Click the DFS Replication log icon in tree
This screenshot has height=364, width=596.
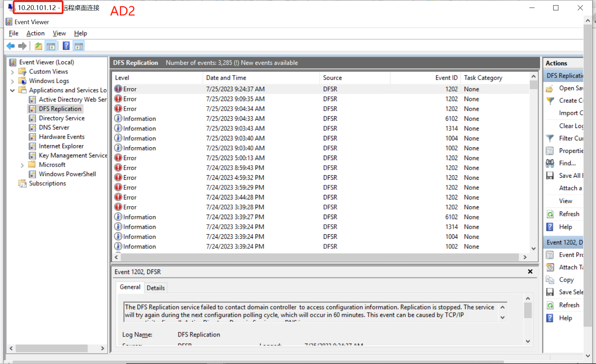pyautogui.click(x=32, y=109)
